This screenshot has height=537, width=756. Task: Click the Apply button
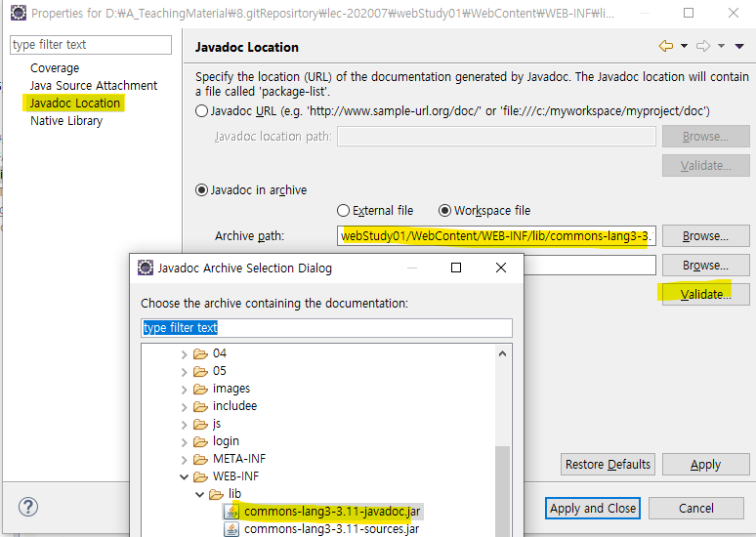[x=705, y=464]
